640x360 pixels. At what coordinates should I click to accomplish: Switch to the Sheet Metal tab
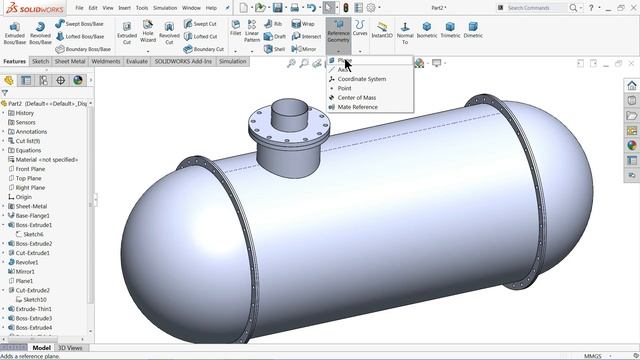pyautogui.click(x=70, y=61)
